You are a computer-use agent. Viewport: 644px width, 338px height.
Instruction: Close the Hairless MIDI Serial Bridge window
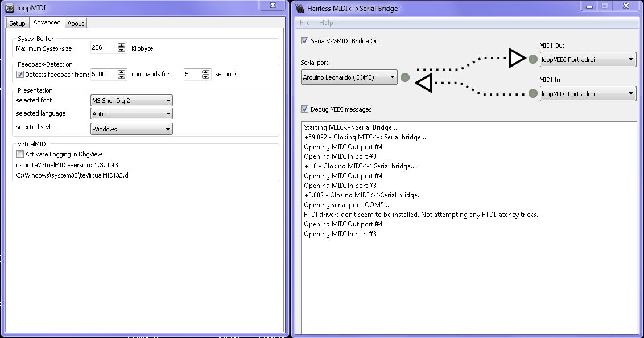click(x=626, y=6)
